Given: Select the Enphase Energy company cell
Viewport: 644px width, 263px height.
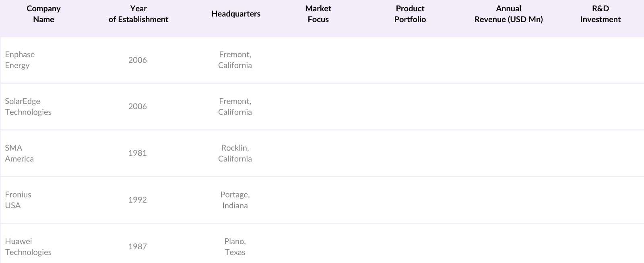Looking at the screenshot, I should [x=20, y=60].
